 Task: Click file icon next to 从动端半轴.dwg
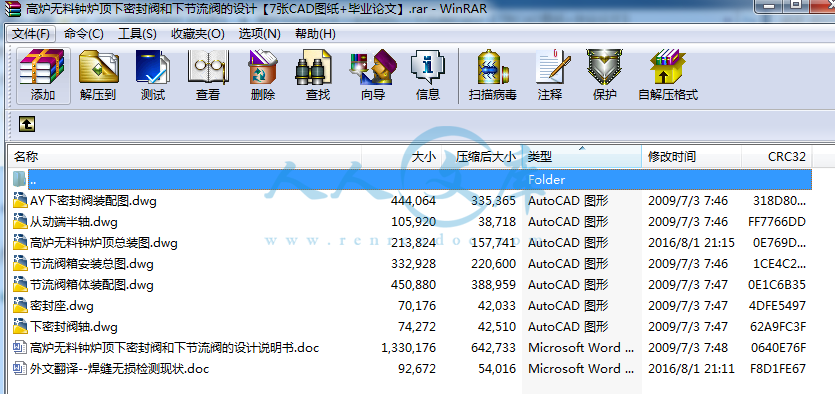coord(20,221)
